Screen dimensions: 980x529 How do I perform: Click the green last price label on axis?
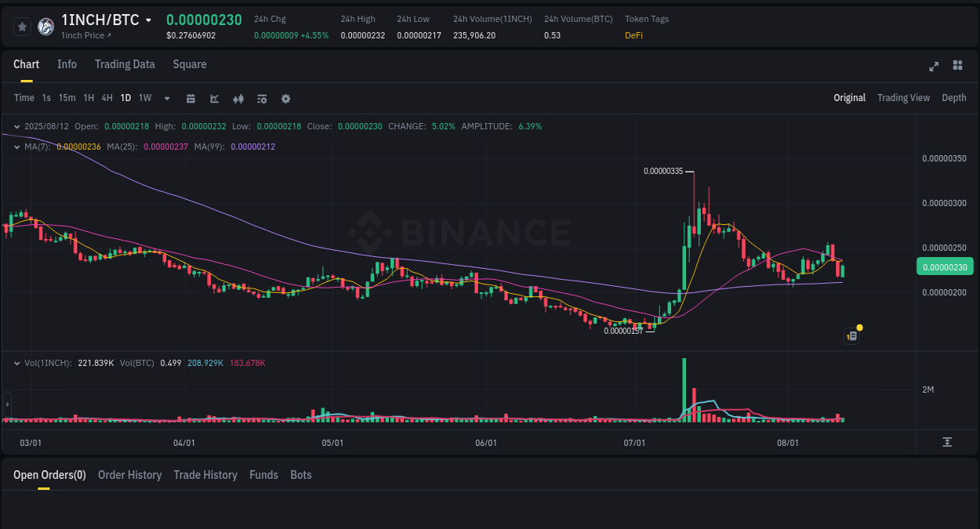(945, 266)
